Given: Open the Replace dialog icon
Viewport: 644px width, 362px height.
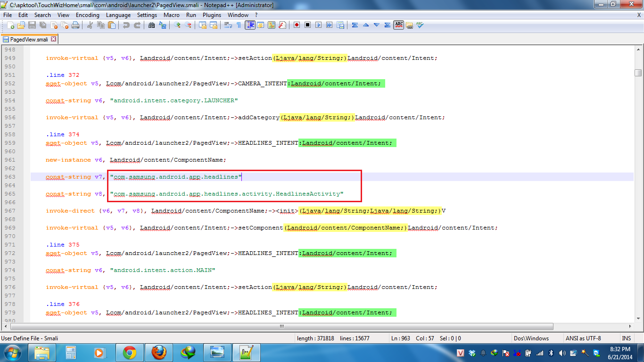Looking at the screenshot, I should point(162,25).
